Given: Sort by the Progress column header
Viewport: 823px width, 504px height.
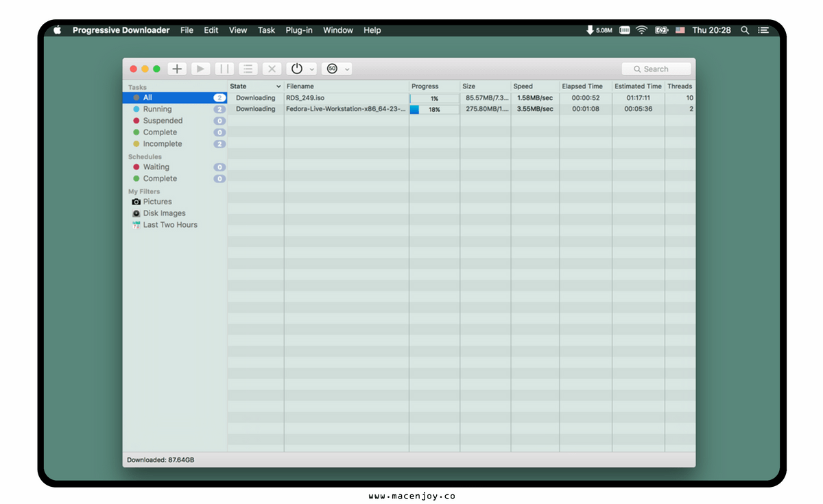Looking at the screenshot, I should pos(435,86).
